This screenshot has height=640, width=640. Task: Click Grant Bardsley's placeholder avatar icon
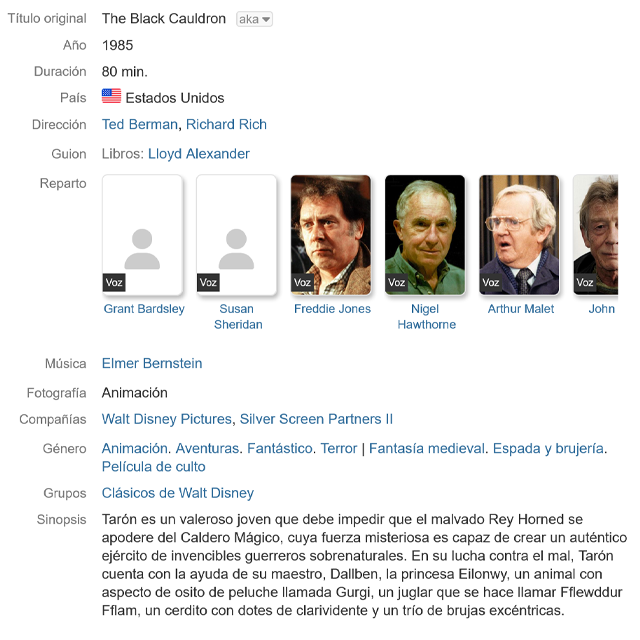[142, 249]
